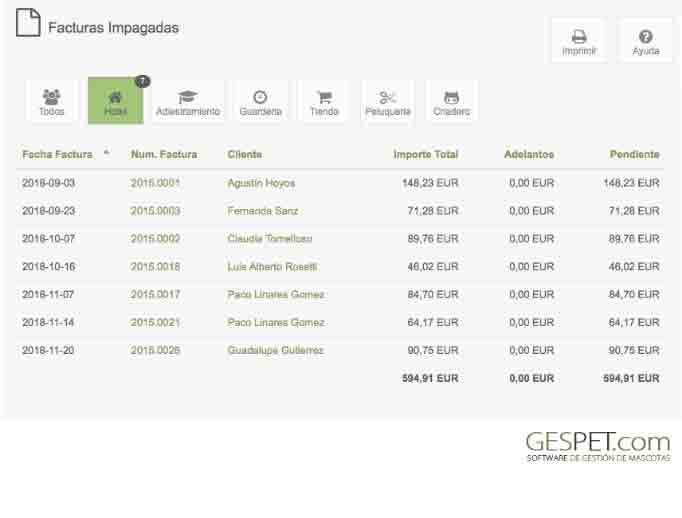
Task: Select the Hotel filter tab
Action: click(x=115, y=101)
